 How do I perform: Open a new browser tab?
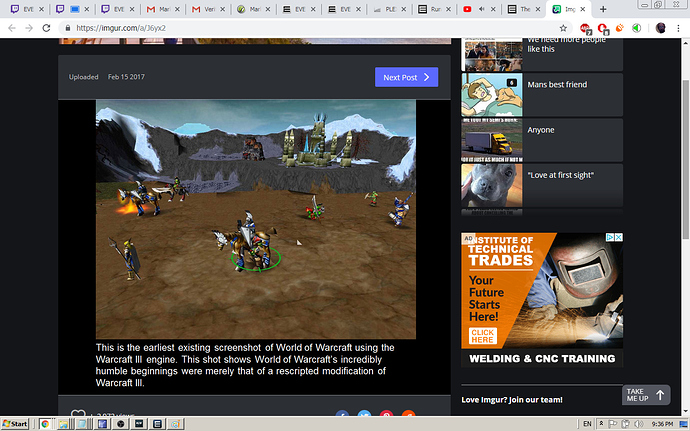pos(603,9)
